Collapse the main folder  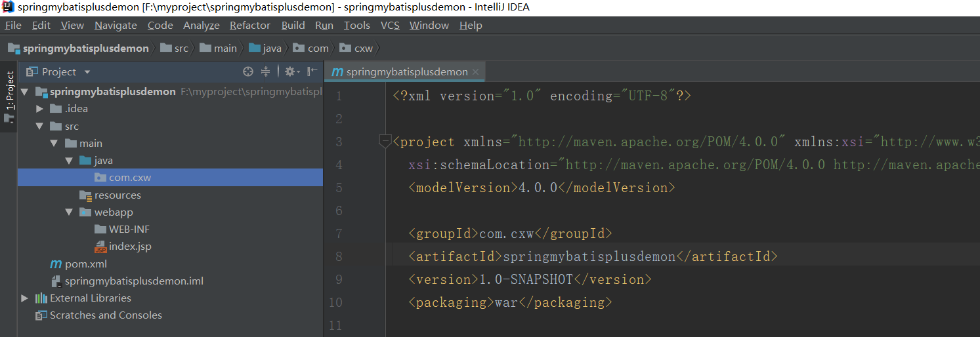[54, 143]
